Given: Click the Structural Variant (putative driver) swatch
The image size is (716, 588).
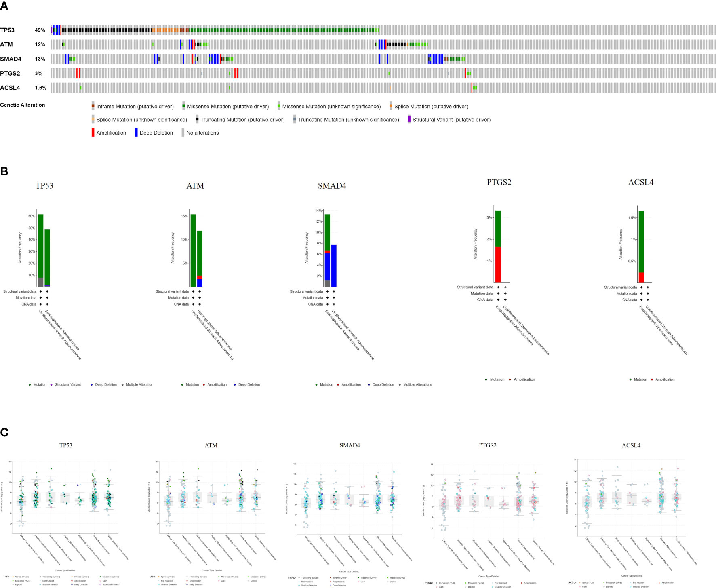Looking at the screenshot, I should click(x=409, y=119).
